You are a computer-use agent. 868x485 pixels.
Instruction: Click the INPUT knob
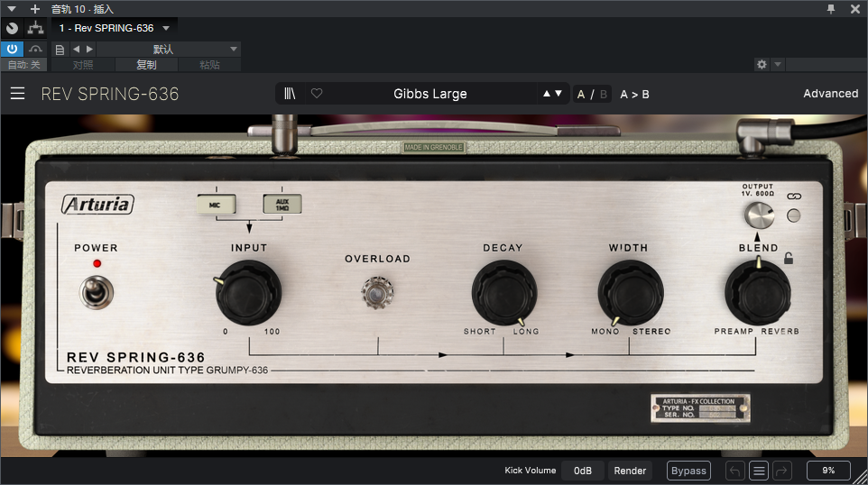(248, 293)
